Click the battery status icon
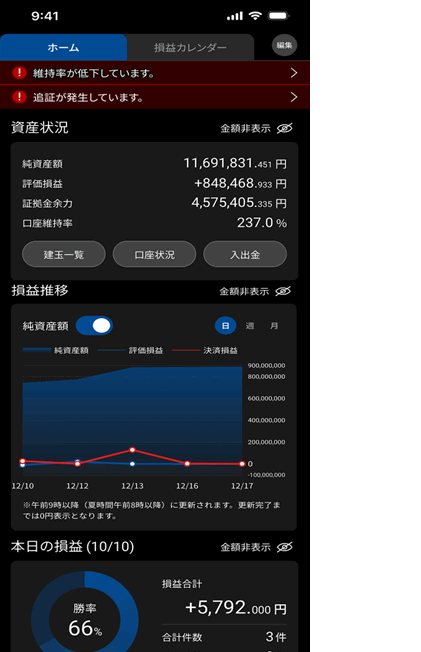The width and height of the screenshot is (421, 652). click(x=278, y=16)
